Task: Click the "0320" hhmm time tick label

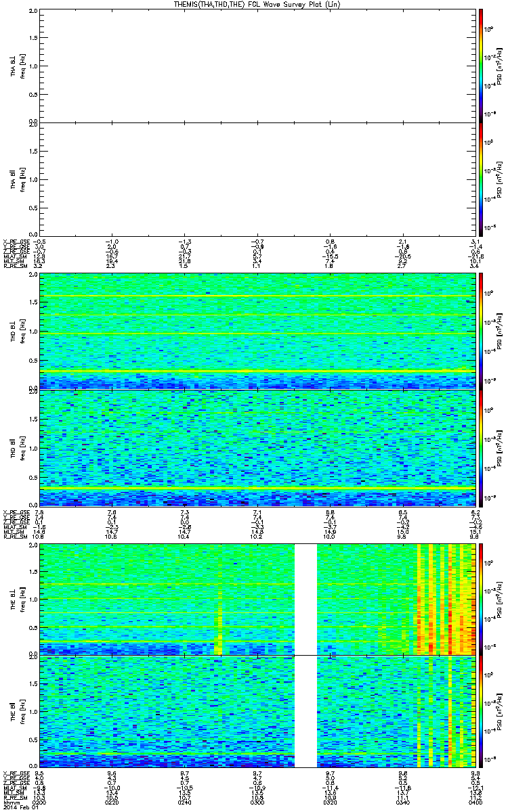Action: coord(330,803)
